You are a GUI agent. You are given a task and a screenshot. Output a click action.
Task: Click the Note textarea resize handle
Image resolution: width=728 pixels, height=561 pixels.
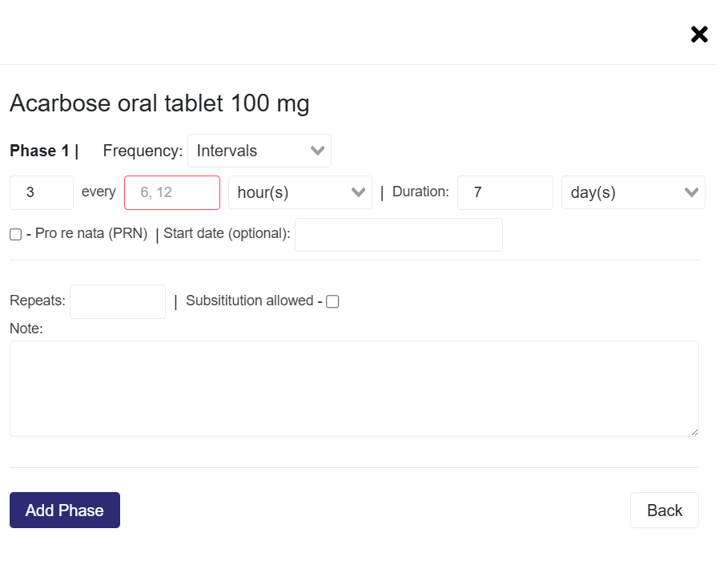(x=694, y=431)
